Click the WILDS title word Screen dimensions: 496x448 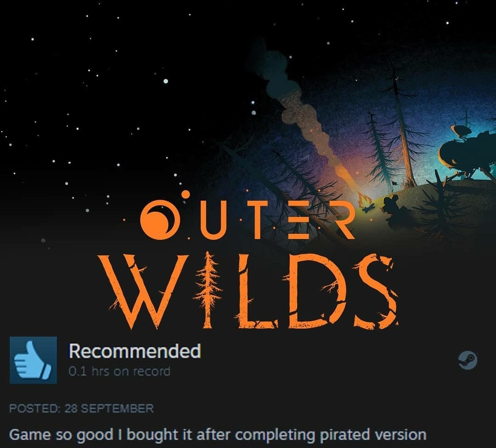[x=248, y=290]
